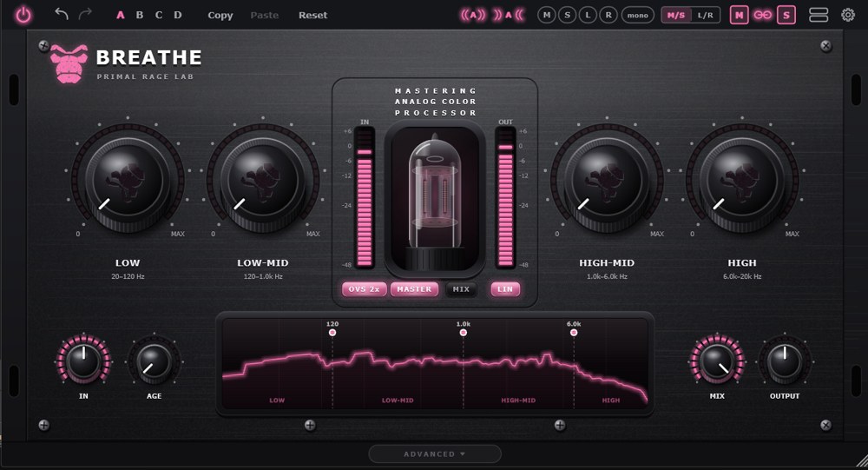Viewport: 868px width, 470px height.
Task: Adjust the LOW band knob
Action: tap(128, 180)
